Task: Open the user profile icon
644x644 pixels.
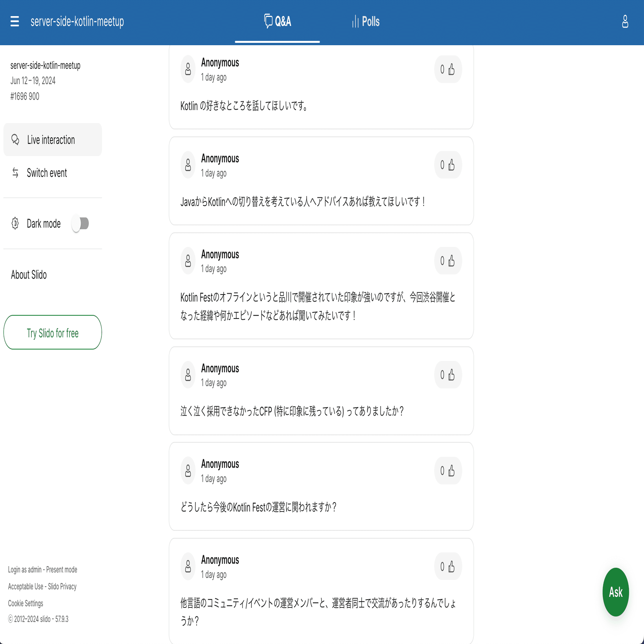Action: point(625,21)
